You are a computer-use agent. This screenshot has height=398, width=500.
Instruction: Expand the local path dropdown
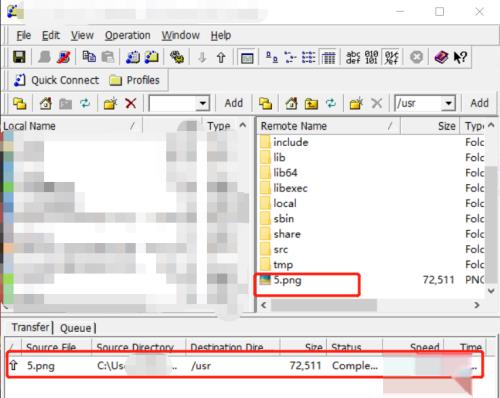[202, 104]
